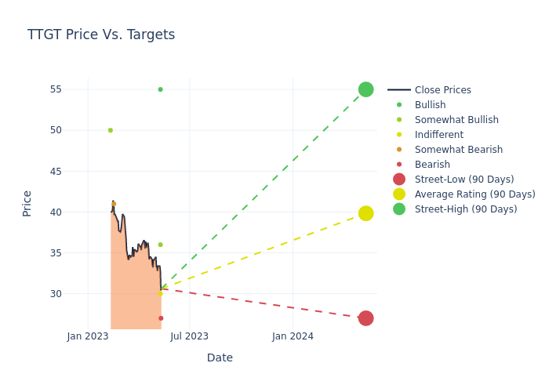The height and width of the screenshot is (392, 549).
Task: Click the chart title TTGT Price Vs. Targets
Action: [101, 34]
